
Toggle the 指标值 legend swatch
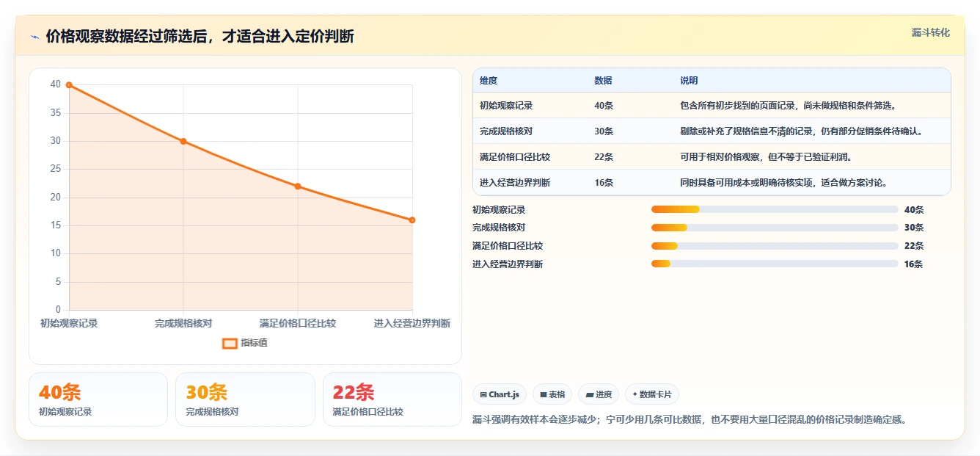(230, 343)
